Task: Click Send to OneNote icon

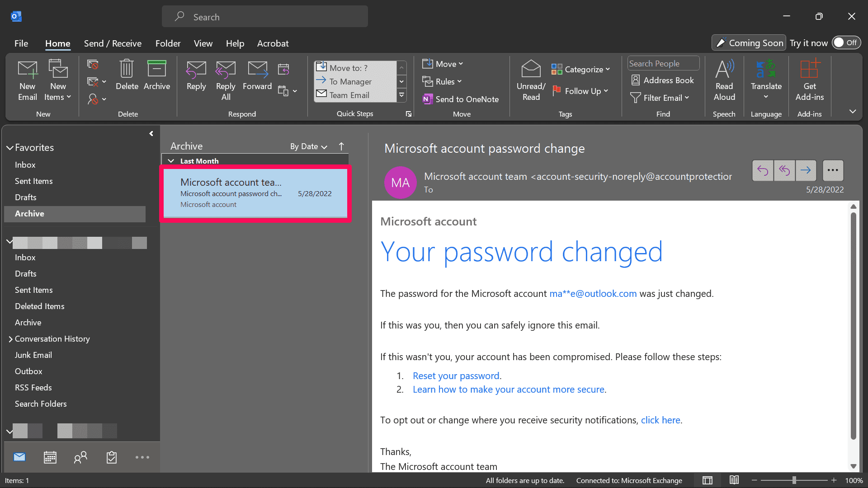Action: pos(427,99)
